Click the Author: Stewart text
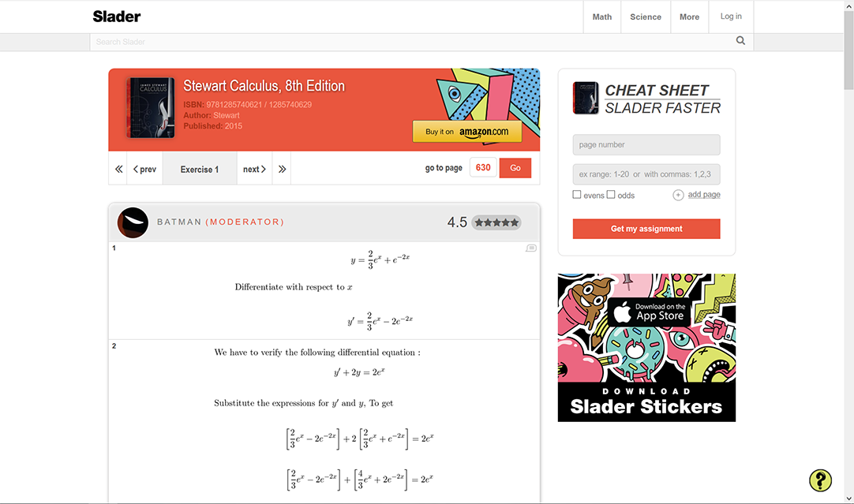 (x=212, y=115)
